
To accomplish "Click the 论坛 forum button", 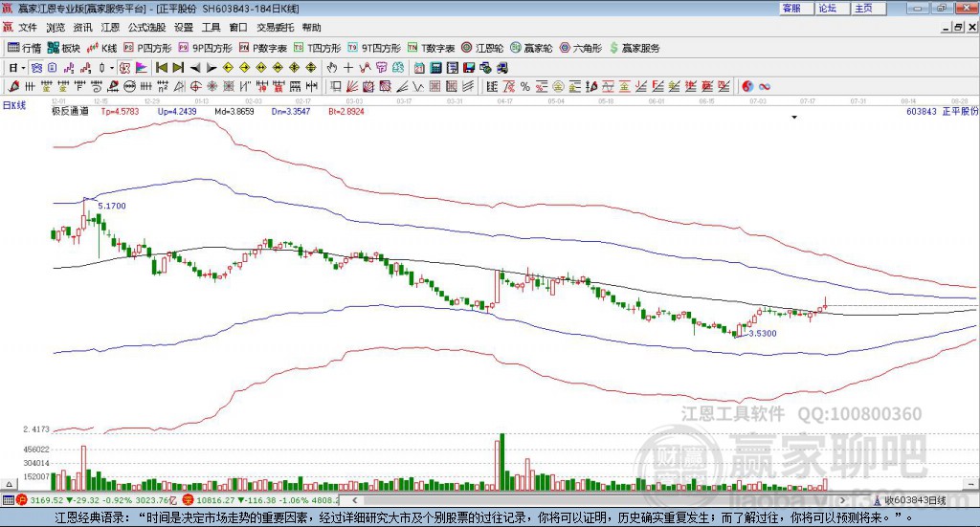I will (x=832, y=8).
